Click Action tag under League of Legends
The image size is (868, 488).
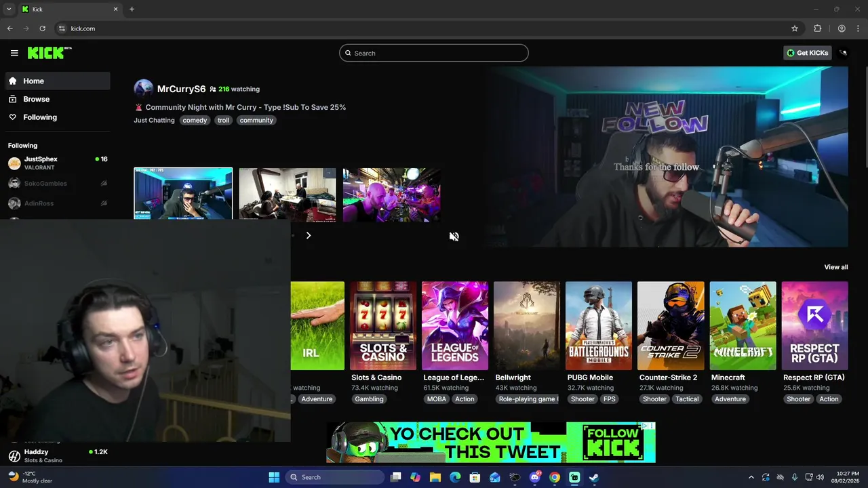(x=465, y=399)
